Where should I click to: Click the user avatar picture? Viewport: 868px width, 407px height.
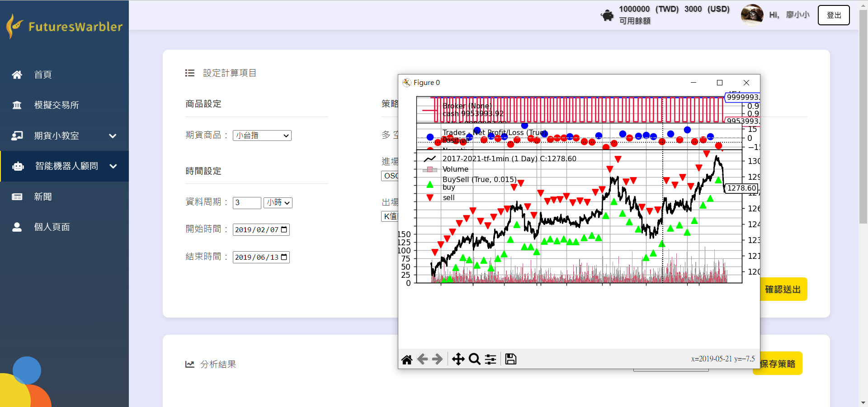pyautogui.click(x=752, y=15)
